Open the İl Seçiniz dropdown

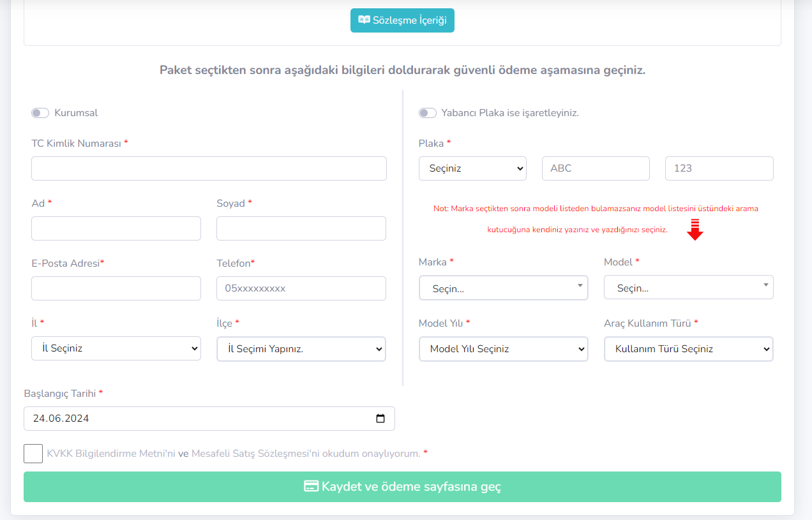(116, 348)
